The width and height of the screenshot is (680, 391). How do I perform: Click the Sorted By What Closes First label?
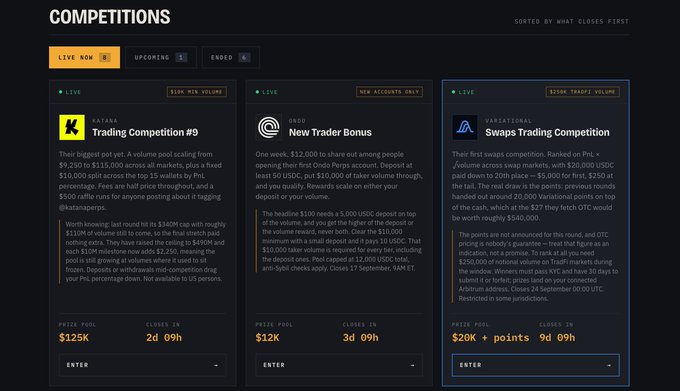click(572, 21)
